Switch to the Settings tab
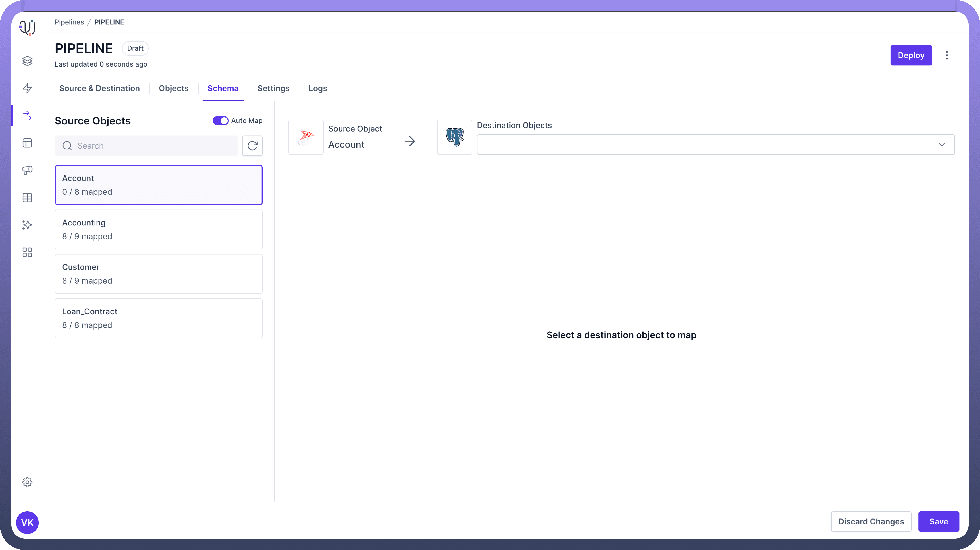 point(273,88)
